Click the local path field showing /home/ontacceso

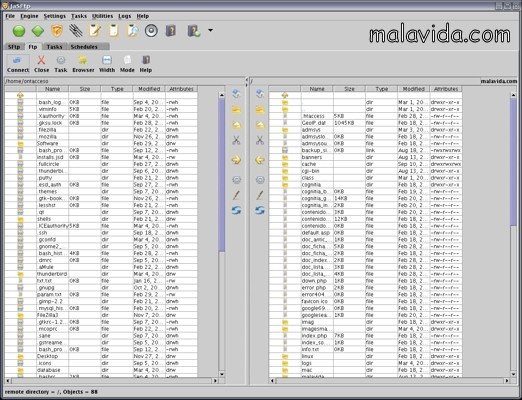pyautogui.click(x=125, y=81)
